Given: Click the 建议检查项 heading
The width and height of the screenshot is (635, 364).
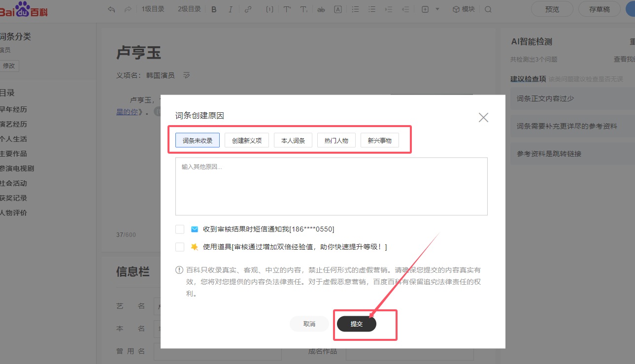Looking at the screenshot, I should [528, 79].
